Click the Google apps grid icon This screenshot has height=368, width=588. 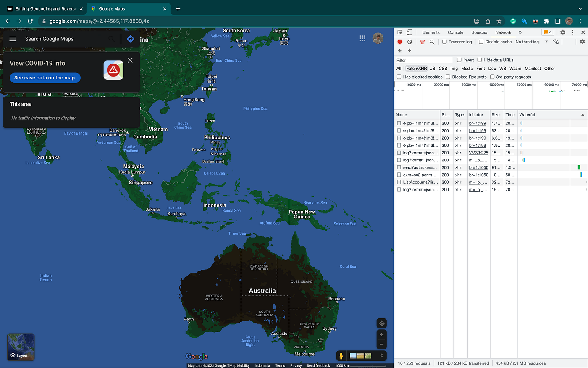click(x=362, y=38)
